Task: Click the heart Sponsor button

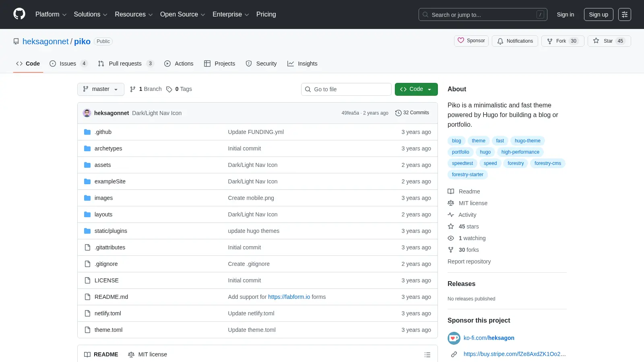Action: [x=471, y=41]
